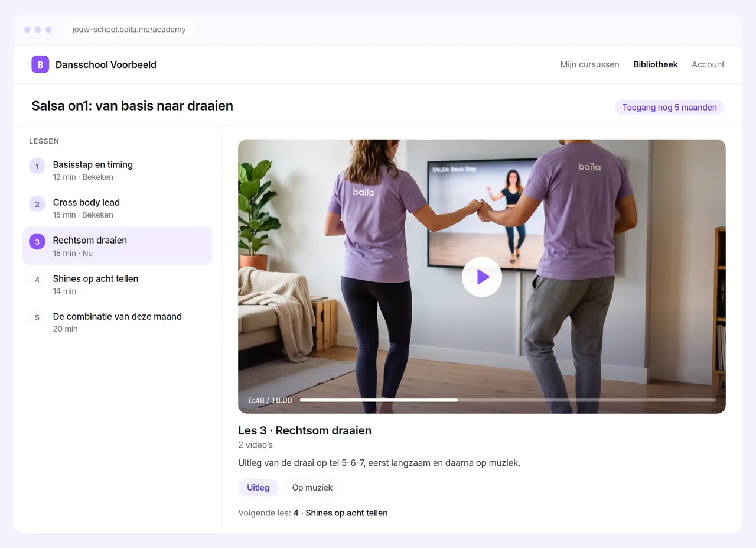Screen dimensions: 756x548
Task: Click the 20 min duration text
Action: coord(66,329)
